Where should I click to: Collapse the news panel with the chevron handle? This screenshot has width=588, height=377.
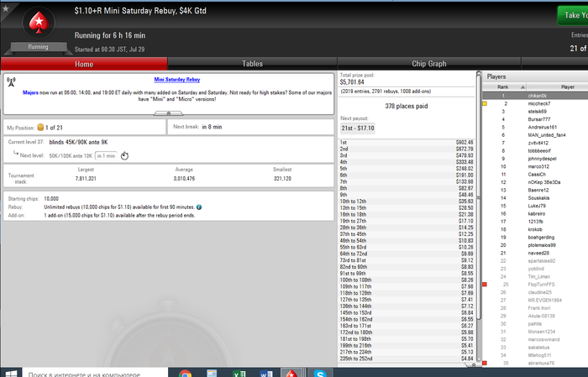point(168,113)
